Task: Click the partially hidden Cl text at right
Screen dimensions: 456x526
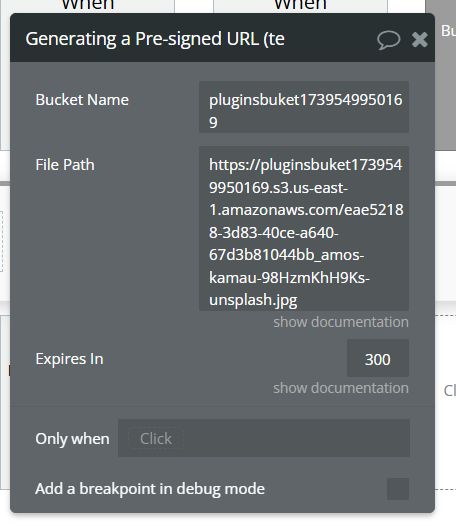Action: click(x=450, y=390)
